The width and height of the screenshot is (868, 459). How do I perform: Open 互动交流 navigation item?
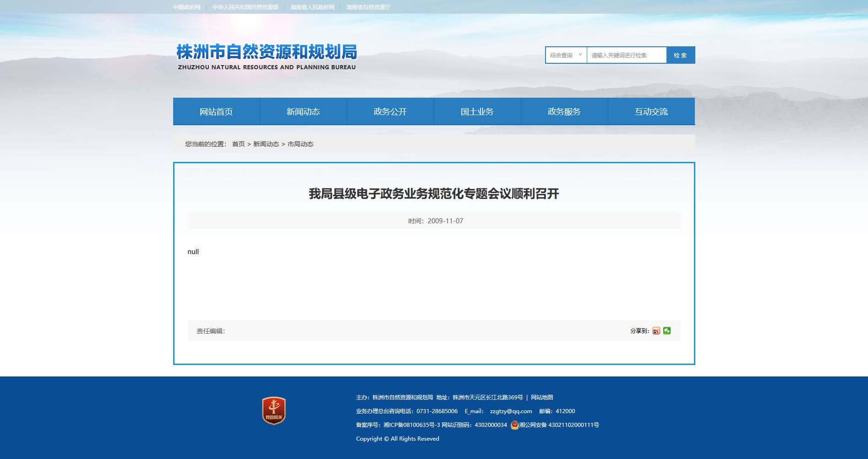click(651, 111)
